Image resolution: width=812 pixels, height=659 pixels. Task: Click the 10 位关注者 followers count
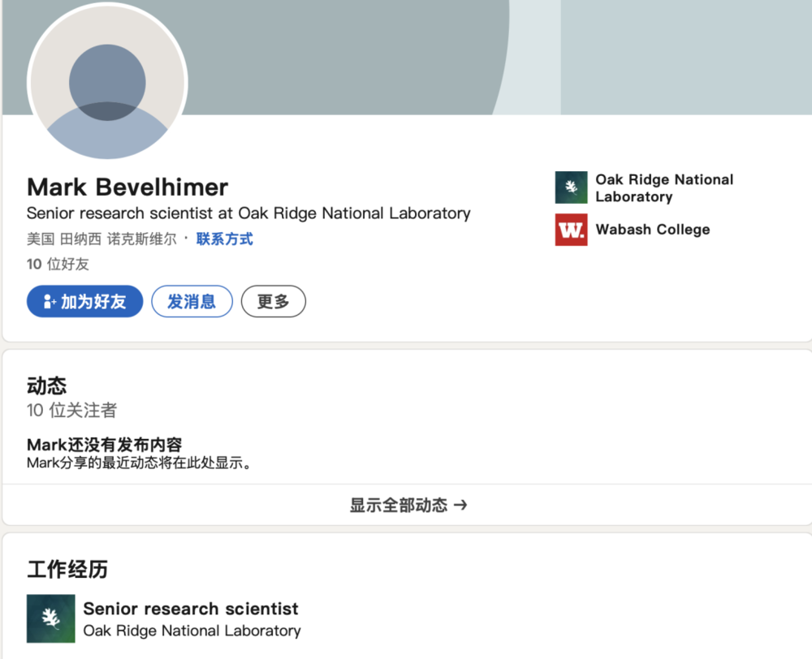(71, 411)
